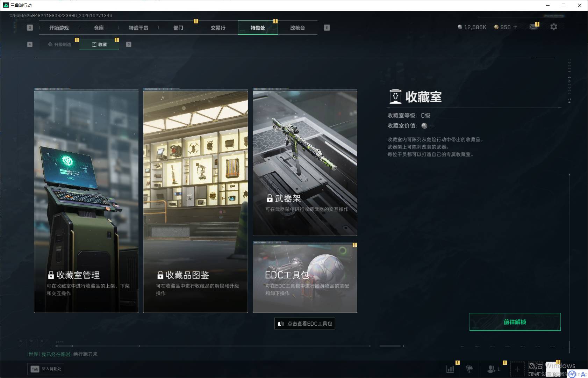Click the plus to add 950 currency
The height and width of the screenshot is (378, 588).
pyautogui.click(x=515, y=27)
